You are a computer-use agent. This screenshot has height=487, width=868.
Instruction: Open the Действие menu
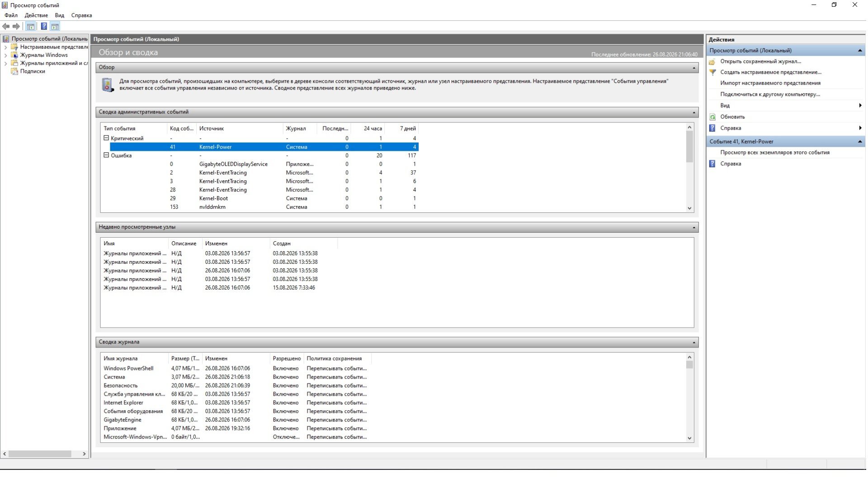(x=36, y=15)
